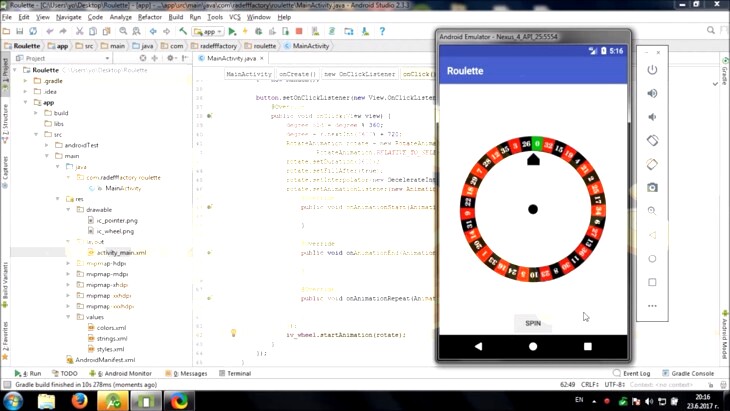Tap Android home navigation button in emulator
Image resolution: width=730 pixels, height=411 pixels.
pyautogui.click(x=533, y=346)
